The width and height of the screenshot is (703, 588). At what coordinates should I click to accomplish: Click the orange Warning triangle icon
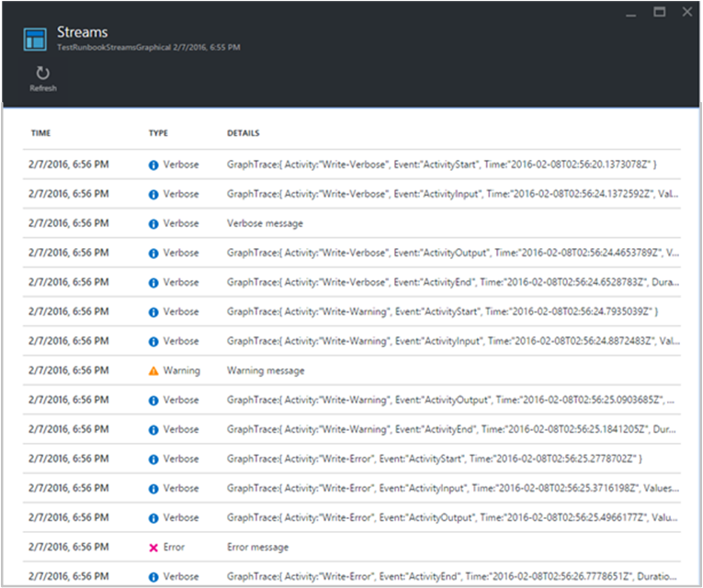click(153, 371)
